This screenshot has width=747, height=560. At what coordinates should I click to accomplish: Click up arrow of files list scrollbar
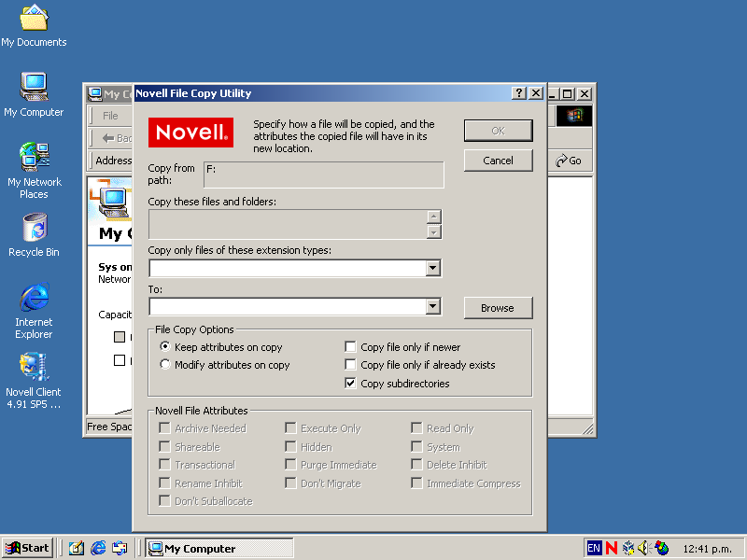(x=433, y=217)
